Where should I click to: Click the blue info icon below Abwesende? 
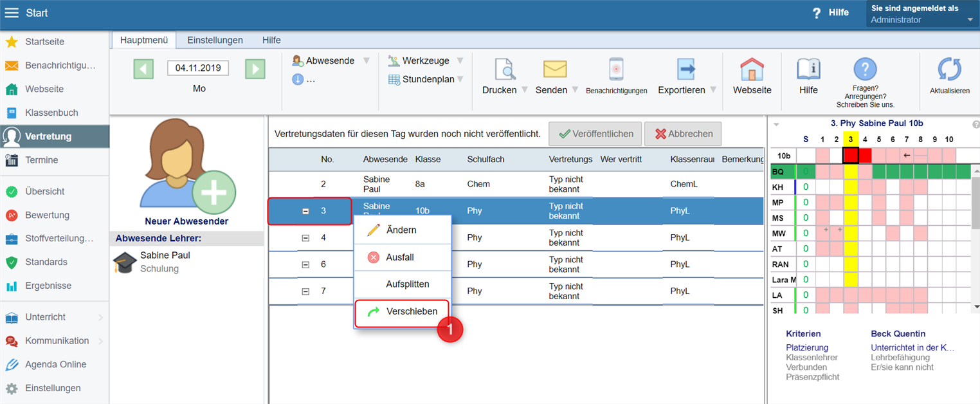297,79
